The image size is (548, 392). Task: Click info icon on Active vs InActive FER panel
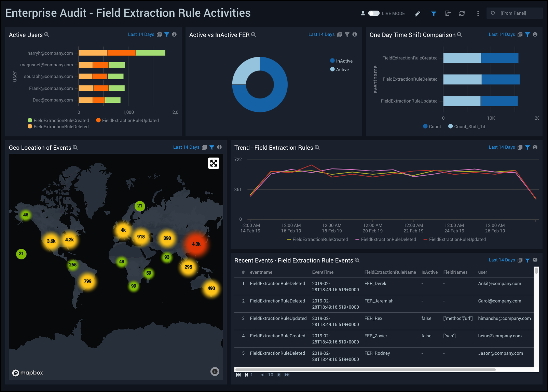coord(355,35)
